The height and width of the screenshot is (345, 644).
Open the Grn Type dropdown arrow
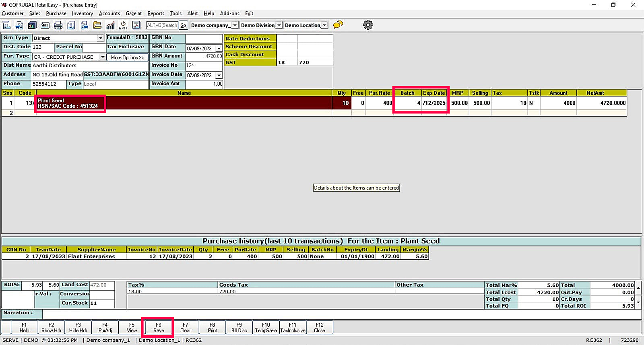coord(101,38)
